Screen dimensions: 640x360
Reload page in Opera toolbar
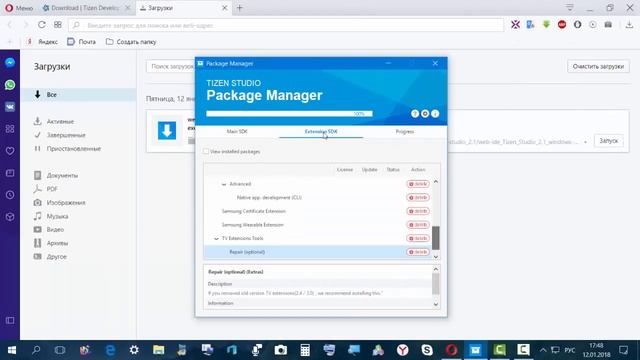point(42,25)
